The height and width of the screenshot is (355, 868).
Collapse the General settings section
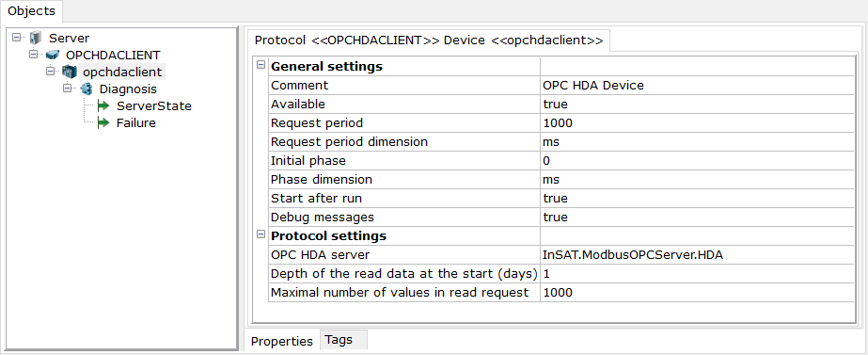point(260,66)
